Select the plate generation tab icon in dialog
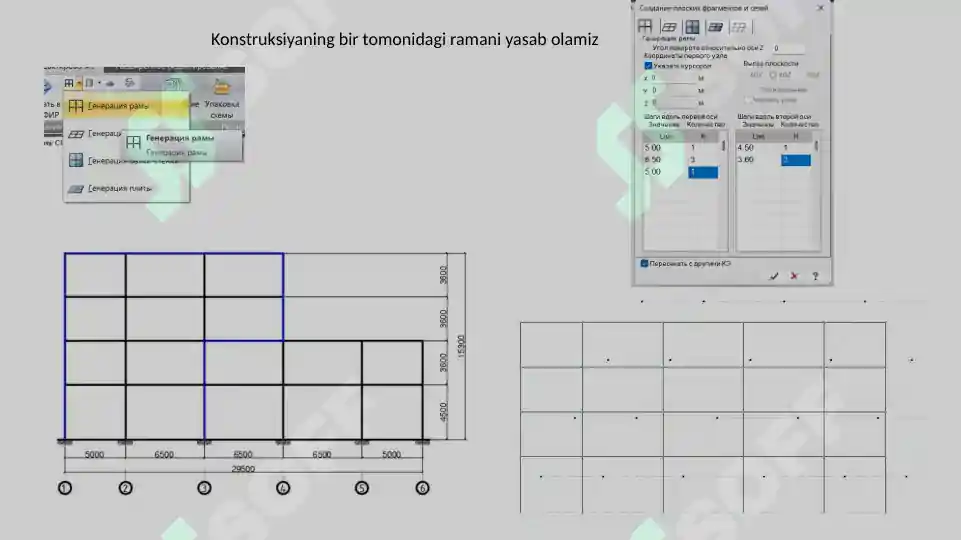Screen dimensions: 961x540 715,27
